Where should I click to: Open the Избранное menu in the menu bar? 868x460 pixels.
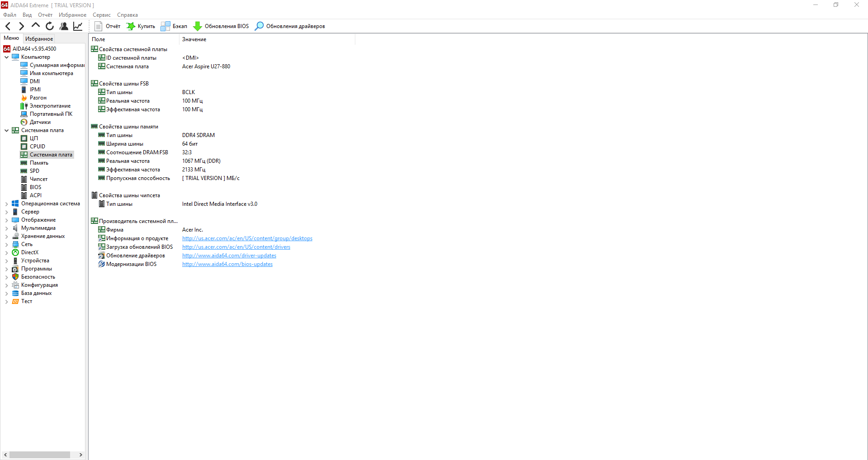coord(72,15)
